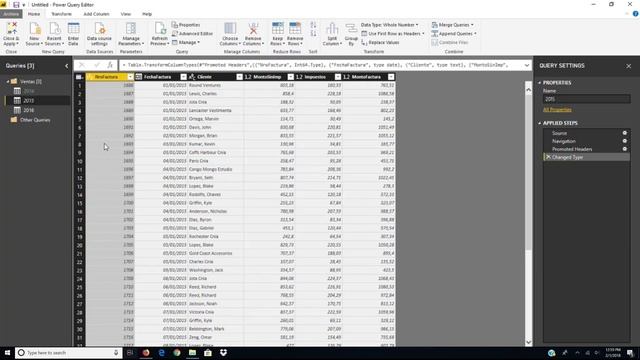This screenshot has width=640, height=360.
Task: Confirm formula with the checkmark icon
Action: click(97, 65)
